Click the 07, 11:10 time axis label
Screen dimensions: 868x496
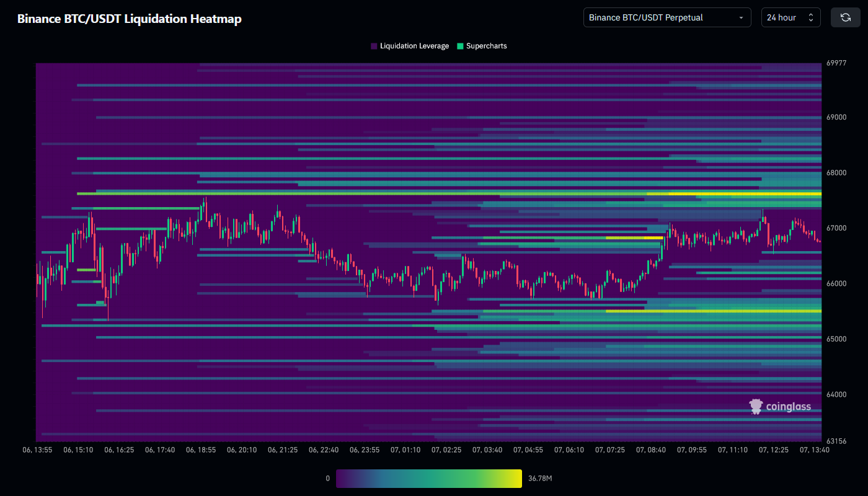733,450
